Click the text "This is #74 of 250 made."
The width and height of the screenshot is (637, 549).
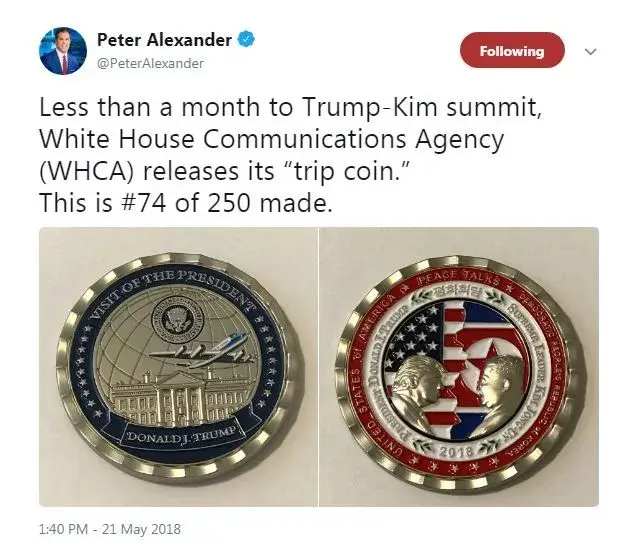(186, 202)
